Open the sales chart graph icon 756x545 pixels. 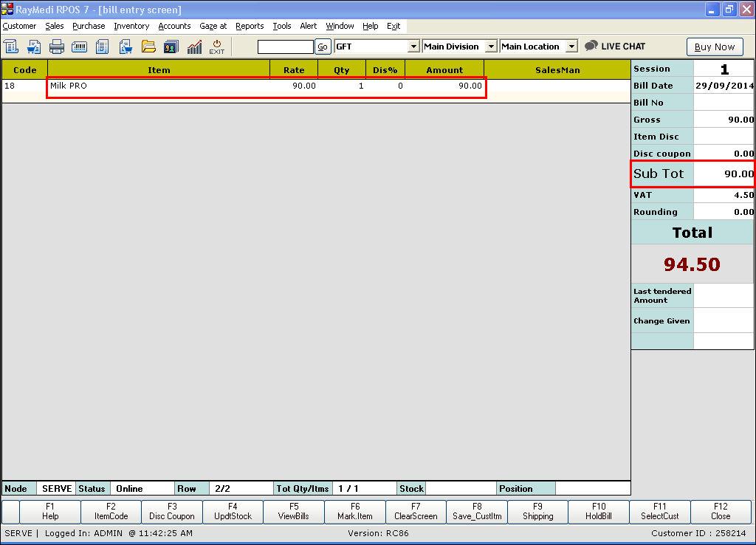194,47
